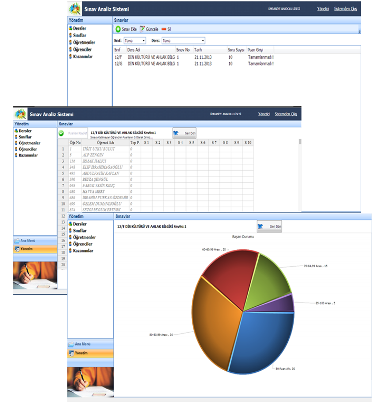Click the Ana Menü icon in bottom sidebar

point(71,344)
